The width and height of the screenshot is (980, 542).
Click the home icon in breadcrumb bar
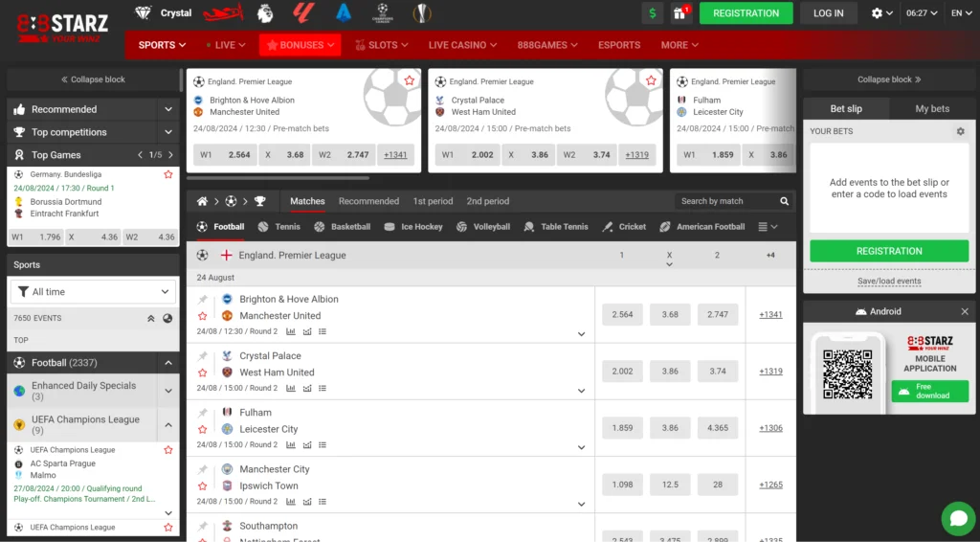tap(202, 201)
